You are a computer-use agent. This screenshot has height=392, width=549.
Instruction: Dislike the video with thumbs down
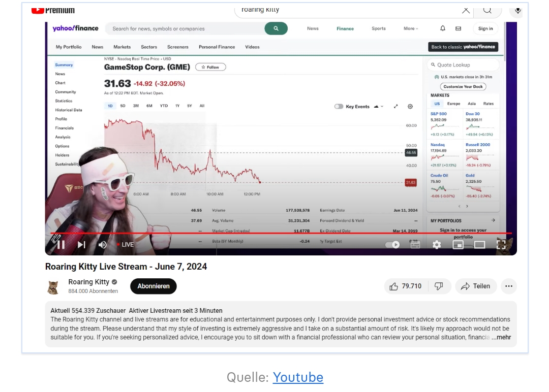[x=439, y=286]
